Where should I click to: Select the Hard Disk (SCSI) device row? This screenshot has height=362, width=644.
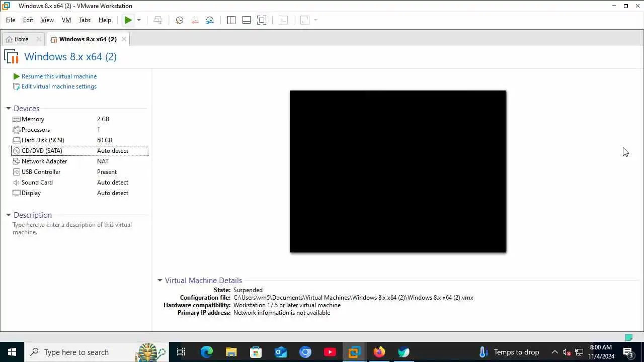coord(80,140)
